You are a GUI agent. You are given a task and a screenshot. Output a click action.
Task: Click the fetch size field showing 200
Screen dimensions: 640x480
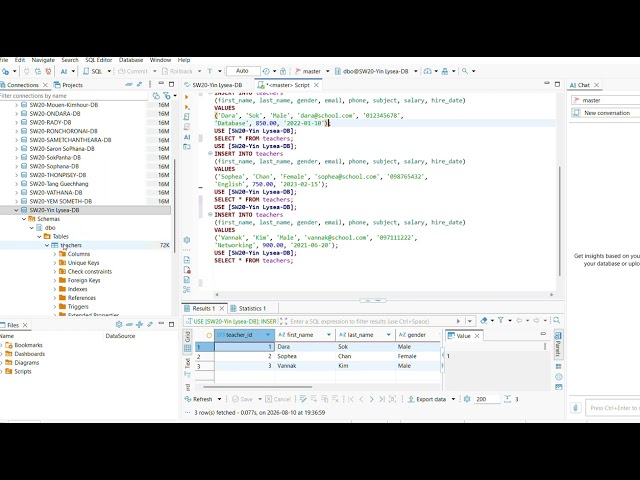(487, 399)
